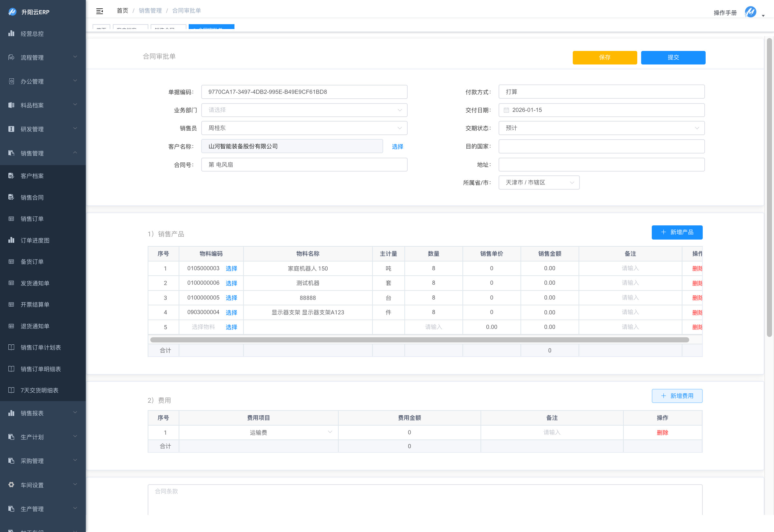
Task: Click the 新增产品 button
Action: click(677, 232)
